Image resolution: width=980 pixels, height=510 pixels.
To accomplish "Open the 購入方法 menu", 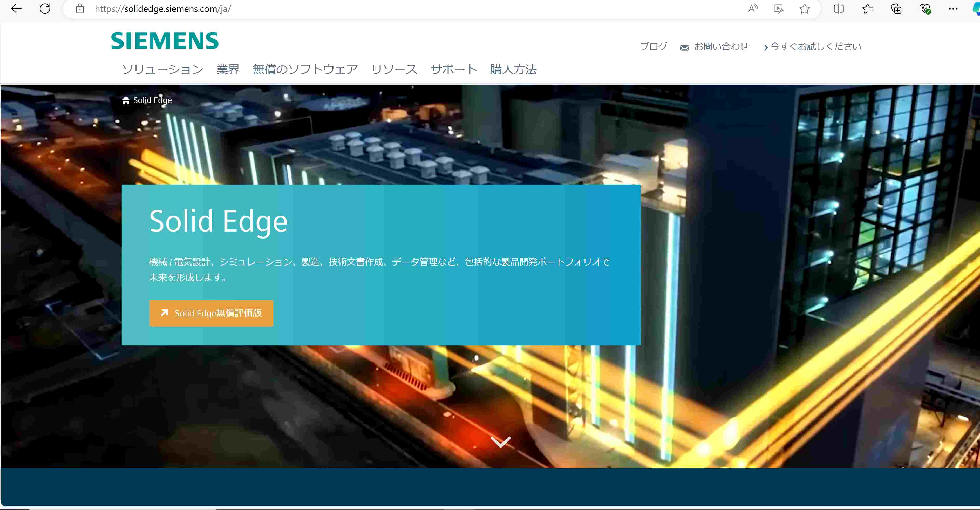I will (x=513, y=69).
